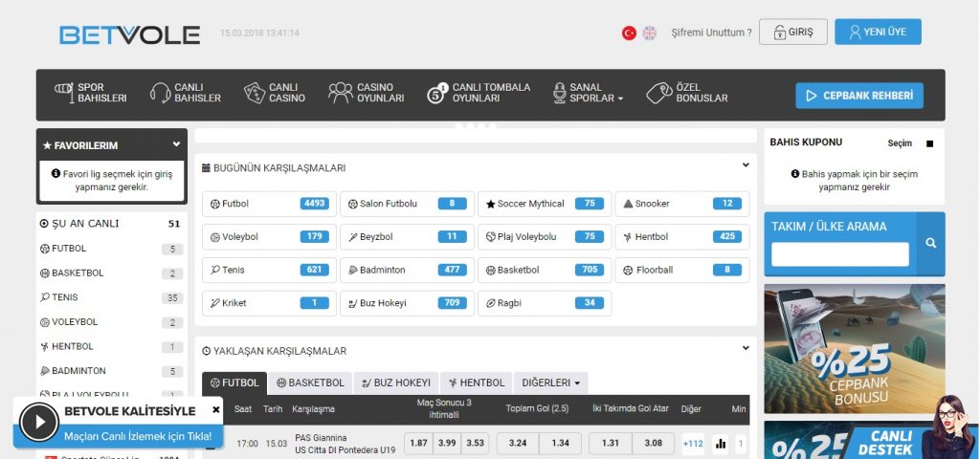This screenshot has height=459, width=980.
Task: Select the Buz Hokeyi upcoming matches tab
Action: pyautogui.click(x=396, y=382)
